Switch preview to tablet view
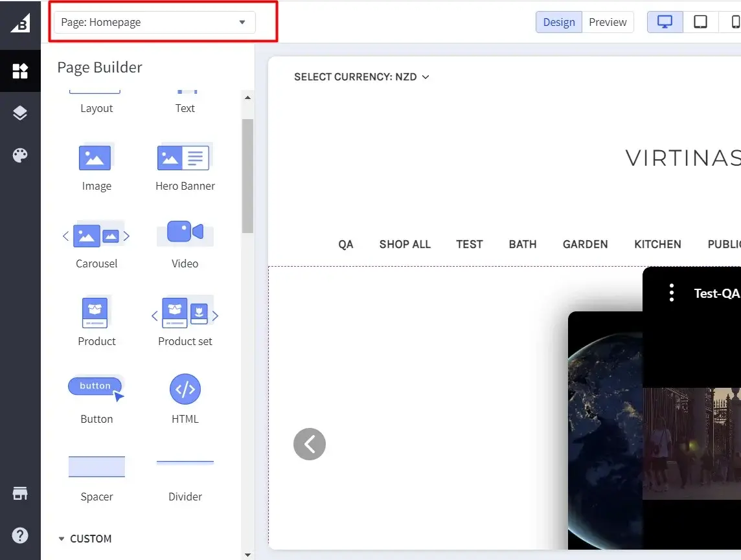 click(700, 21)
